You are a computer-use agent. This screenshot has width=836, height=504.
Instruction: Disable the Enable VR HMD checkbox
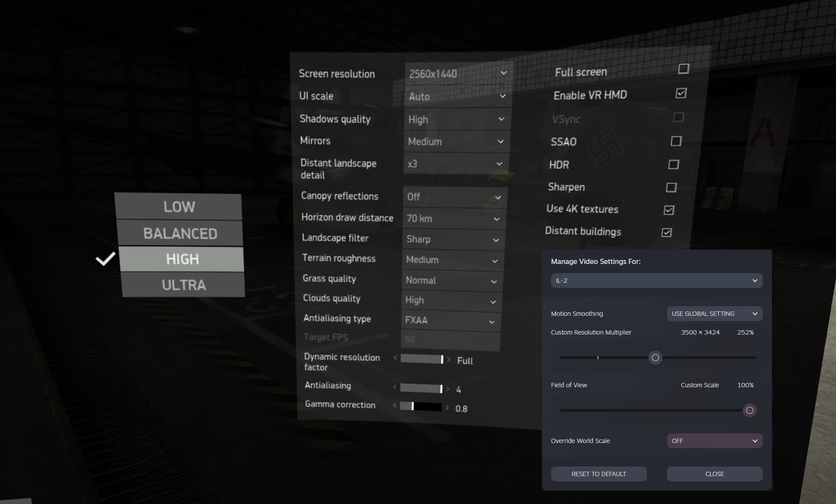click(681, 93)
